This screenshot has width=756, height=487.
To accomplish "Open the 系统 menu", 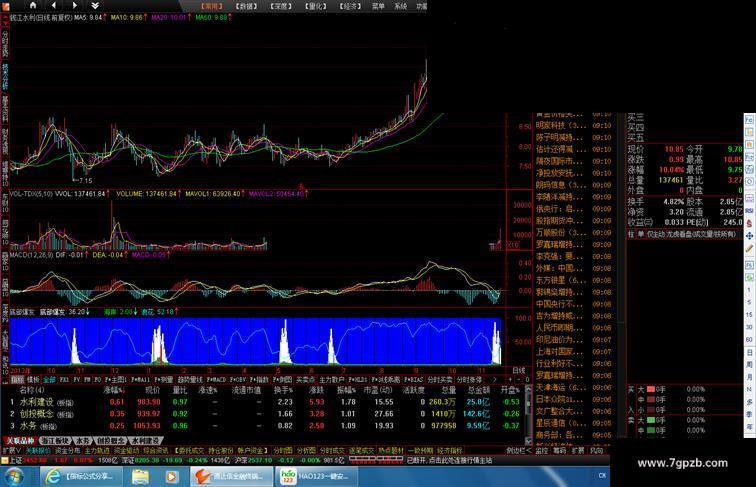I will 401,6.
